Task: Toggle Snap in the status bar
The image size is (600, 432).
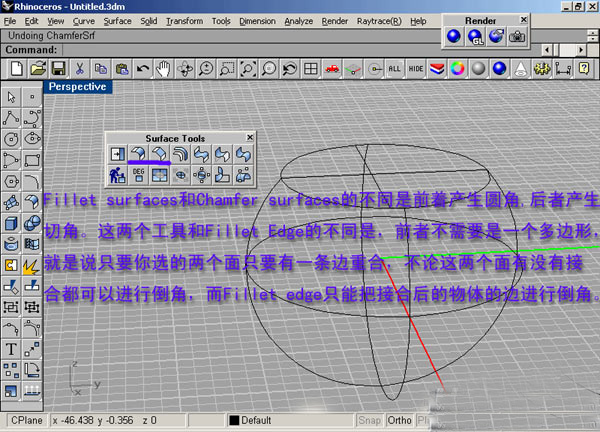Action: click(x=370, y=420)
